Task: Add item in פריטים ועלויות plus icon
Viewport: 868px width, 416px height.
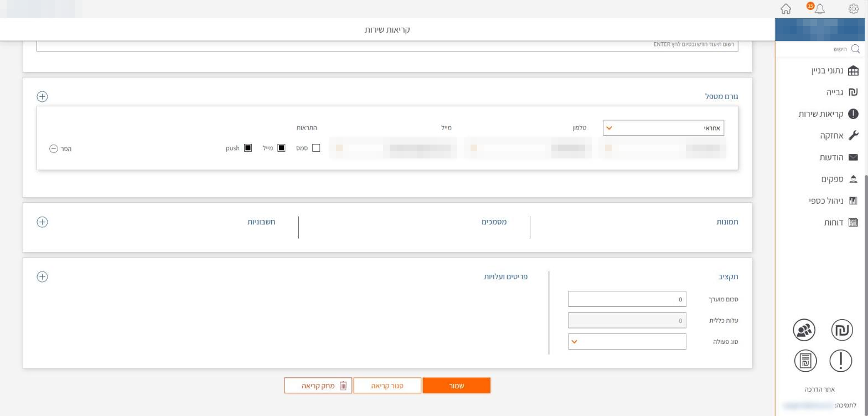Action: pos(42,277)
